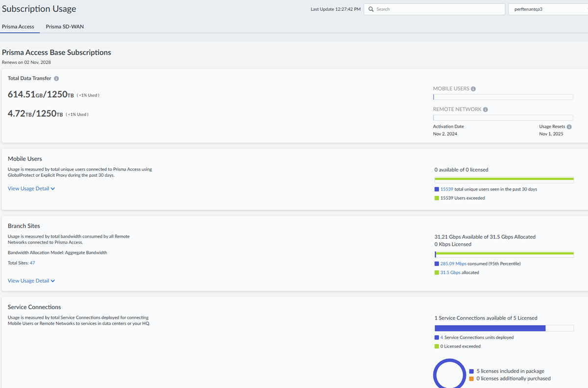Click the 285.09 Mbps consumed link
This screenshot has height=388, width=588.
click(453, 264)
